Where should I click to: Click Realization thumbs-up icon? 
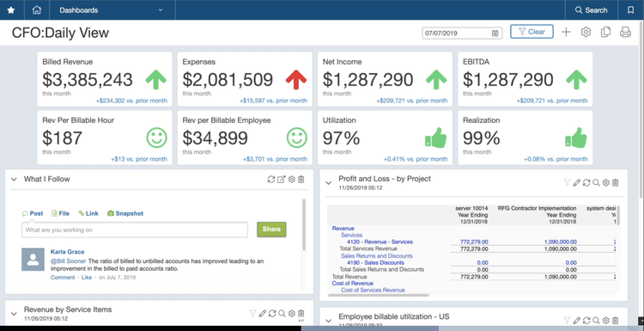point(576,138)
